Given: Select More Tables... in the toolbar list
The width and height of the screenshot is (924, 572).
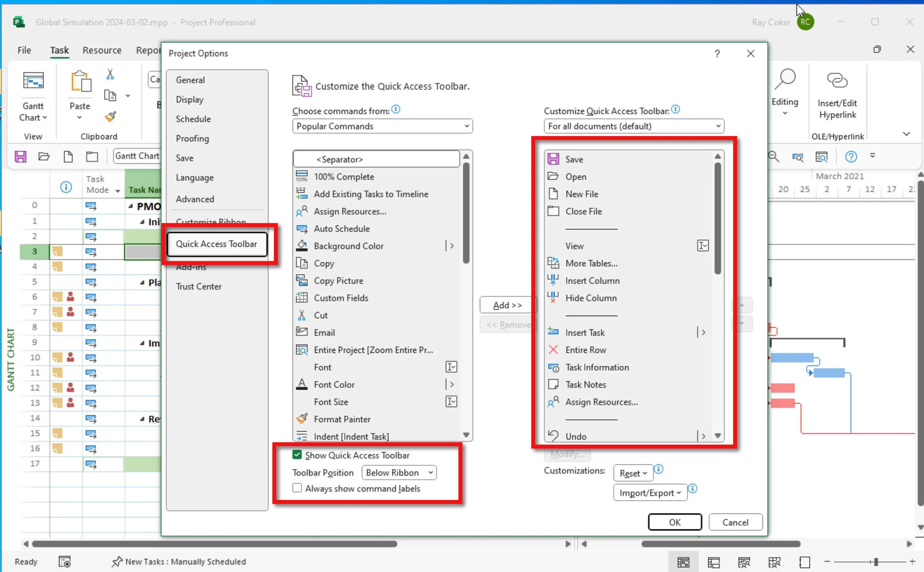Looking at the screenshot, I should coord(628,263).
